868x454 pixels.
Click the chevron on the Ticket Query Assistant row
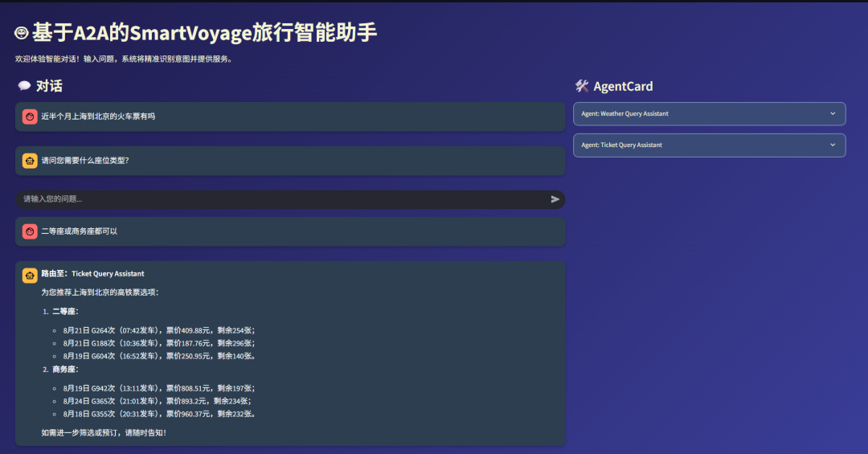(x=833, y=145)
